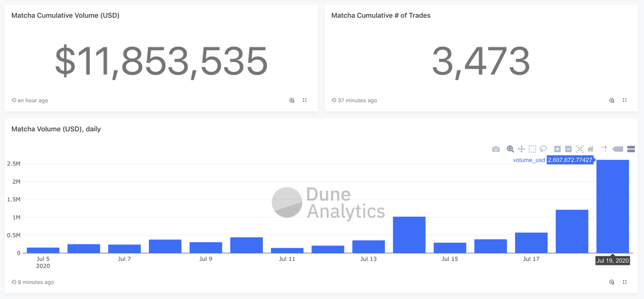Click the 2.5M y-axis label
This screenshot has width=644, height=299.
(13, 163)
